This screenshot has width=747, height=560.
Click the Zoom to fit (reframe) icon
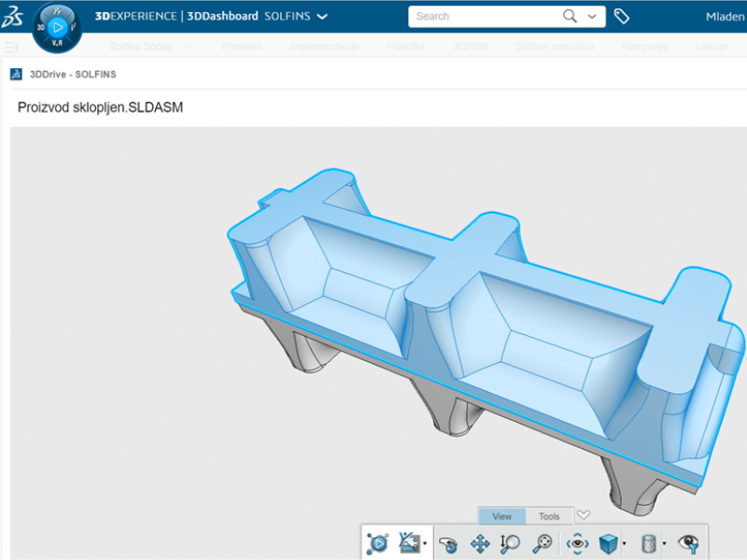(542, 543)
